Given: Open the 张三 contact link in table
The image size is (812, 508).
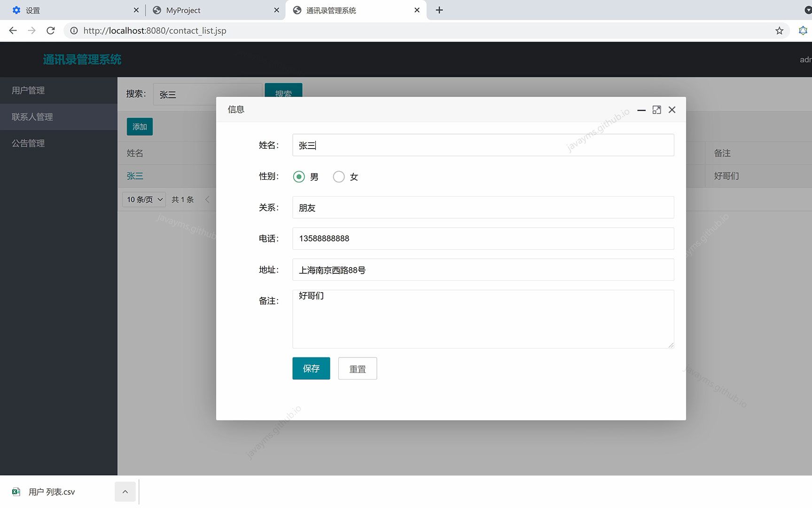Looking at the screenshot, I should (x=135, y=176).
